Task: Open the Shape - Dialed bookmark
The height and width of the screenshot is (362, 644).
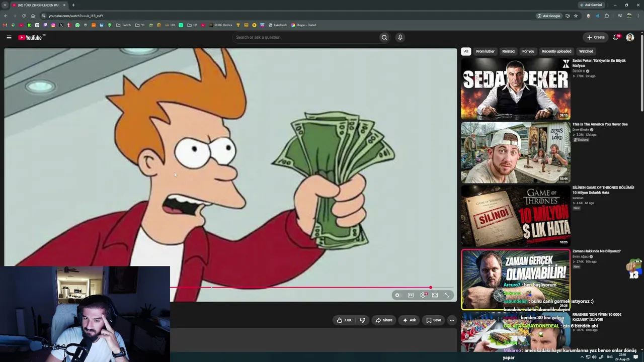Action: [303, 25]
